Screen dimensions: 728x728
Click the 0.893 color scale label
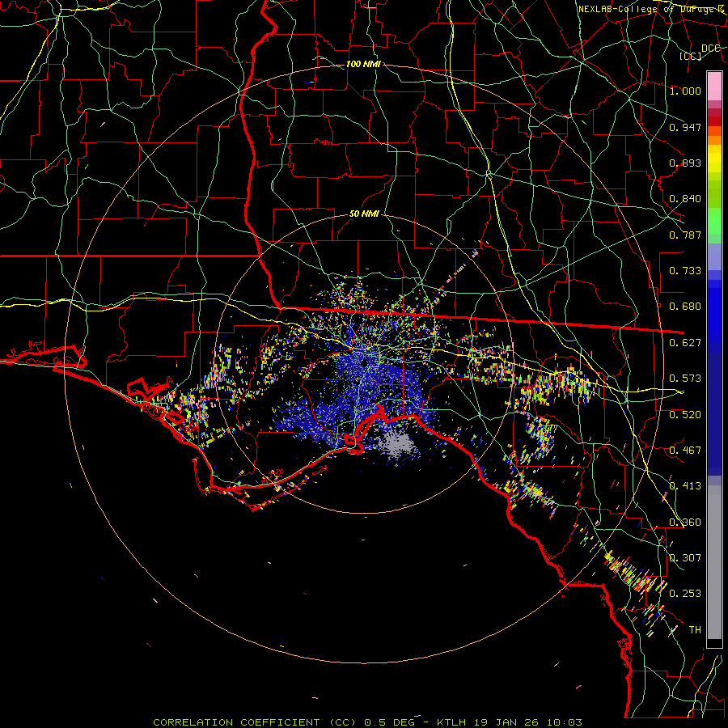(685, 163)
